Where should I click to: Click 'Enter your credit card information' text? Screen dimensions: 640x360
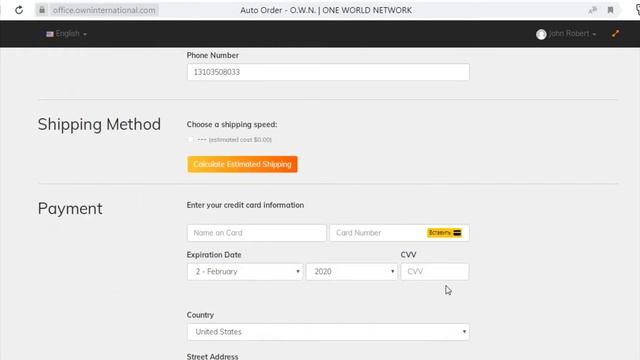click(x=245, y=205)
